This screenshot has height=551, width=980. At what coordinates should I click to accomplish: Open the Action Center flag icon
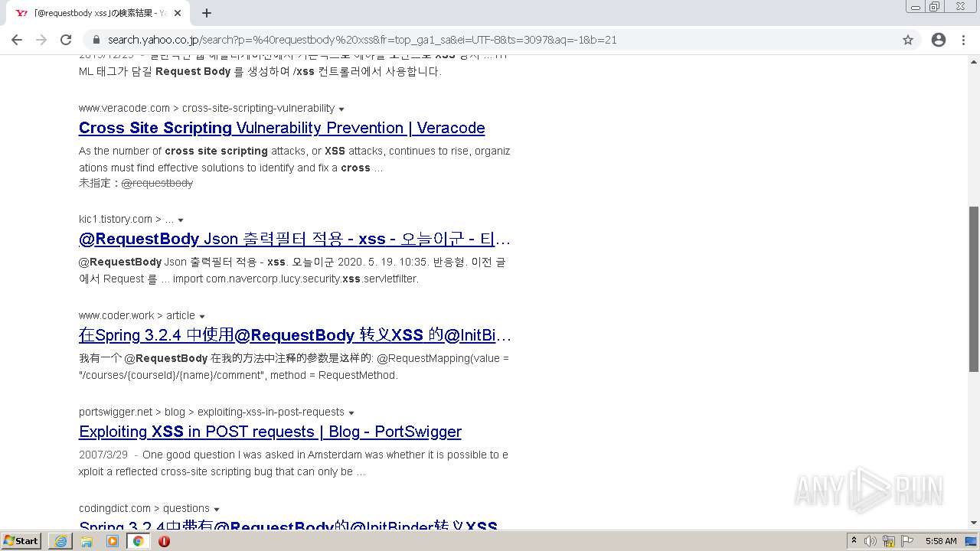click(x=907, y=541)
